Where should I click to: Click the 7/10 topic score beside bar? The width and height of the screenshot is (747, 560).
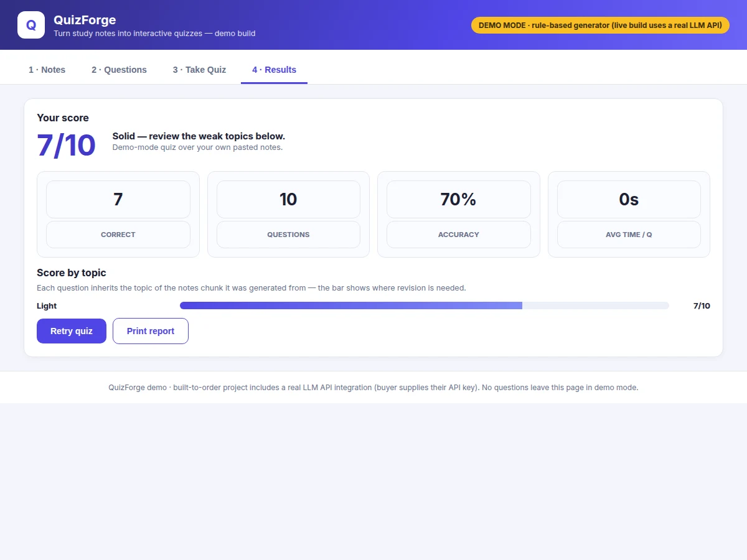click(702, 306)
